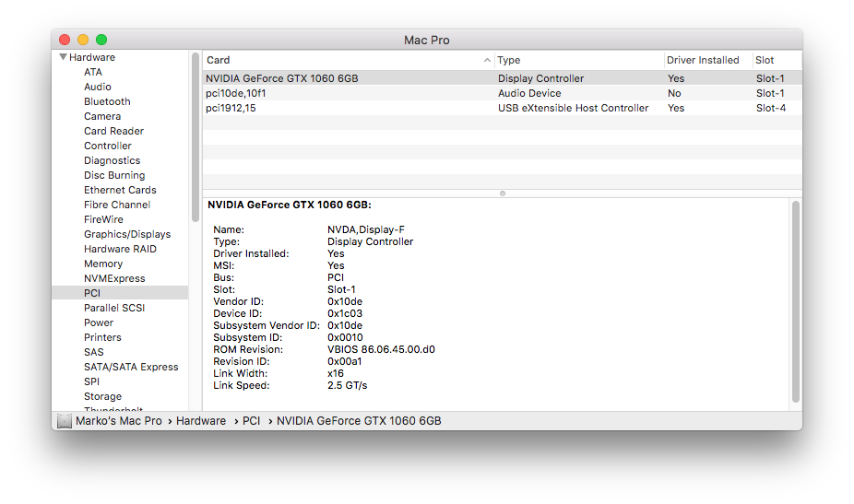The height and width of the screenshot is (504, 854).
Task: Select the PCI sidebar item
Action: point(120,293)
